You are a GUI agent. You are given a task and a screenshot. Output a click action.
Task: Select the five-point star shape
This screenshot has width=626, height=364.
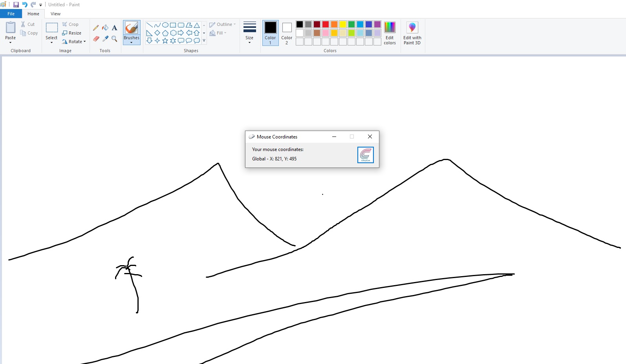pos(165,41)
